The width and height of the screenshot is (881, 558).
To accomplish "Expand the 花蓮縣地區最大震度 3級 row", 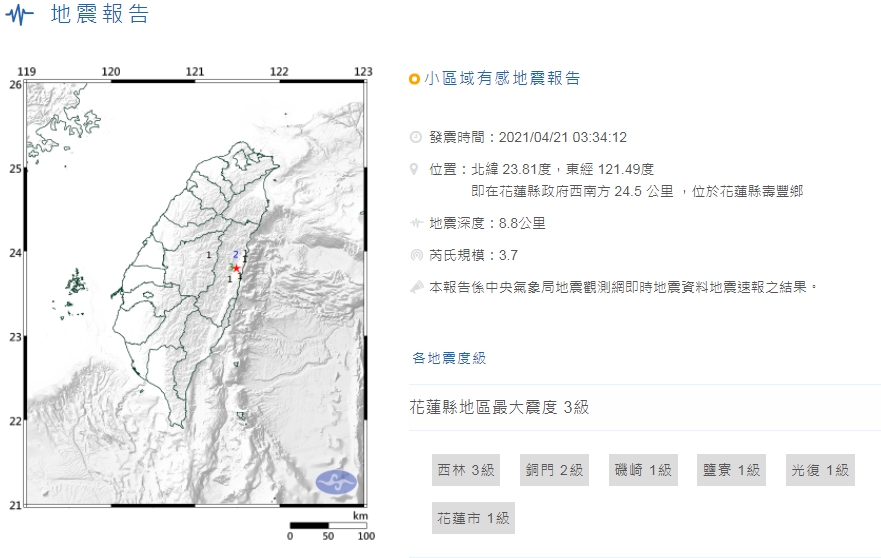I will point(644,407).
